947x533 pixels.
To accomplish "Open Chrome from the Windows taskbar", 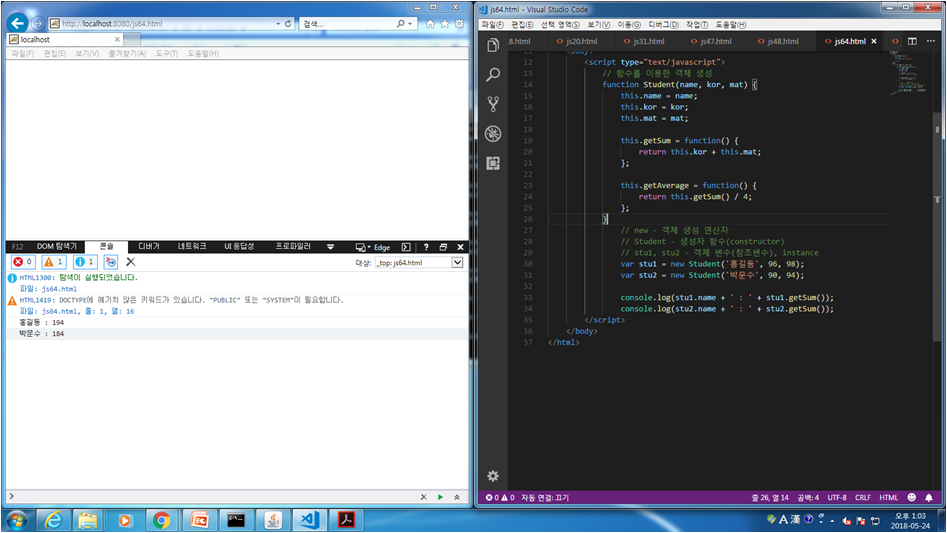I will [161, 520].
